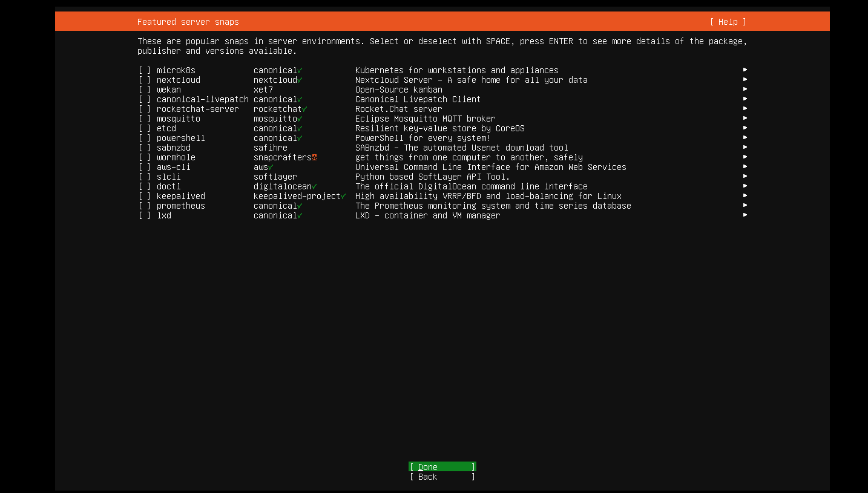This screenshot has width=868, height=493.
Task: Show details arrow for keepalived row
Action: 745,195
